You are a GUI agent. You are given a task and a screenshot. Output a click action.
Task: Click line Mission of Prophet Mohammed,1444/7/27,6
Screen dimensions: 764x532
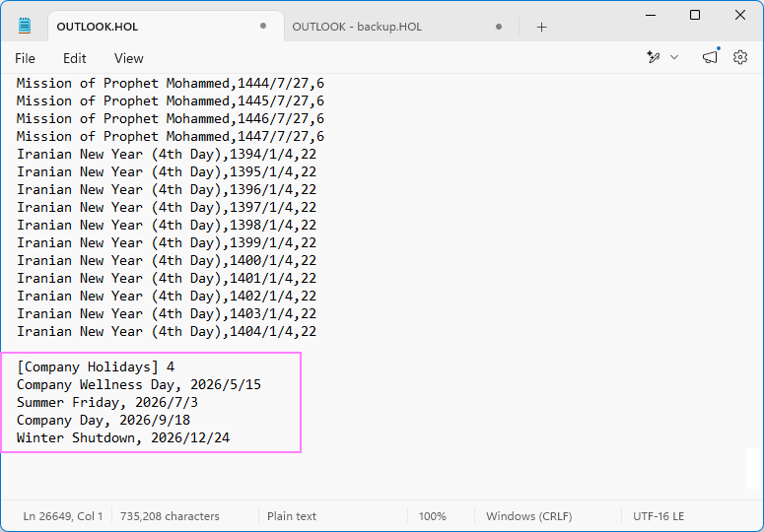(170, 83)
